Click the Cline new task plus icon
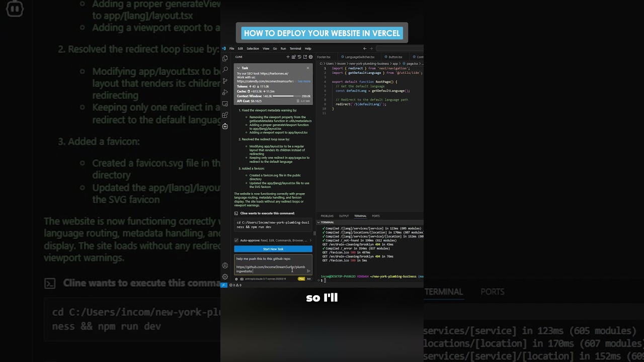Image resolution: width=644 pixels, height=362 pixels. (288, 57)
